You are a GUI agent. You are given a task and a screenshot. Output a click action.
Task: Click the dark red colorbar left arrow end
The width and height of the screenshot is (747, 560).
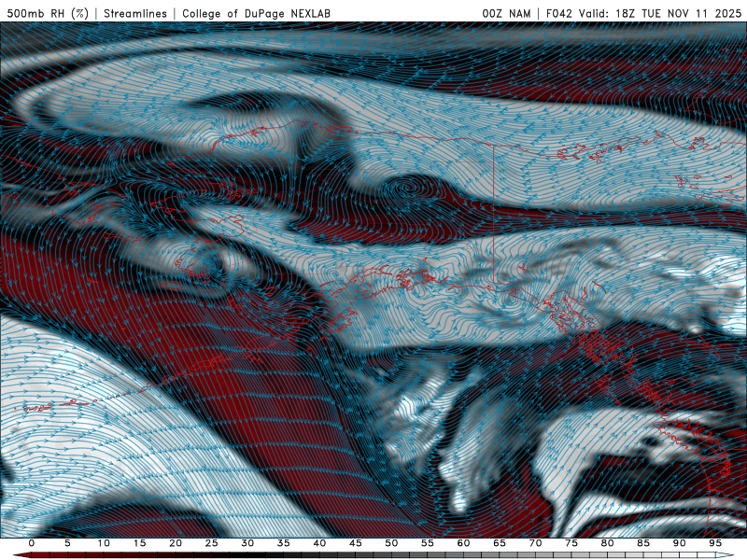pyautogui.click(x=21, y=555)
